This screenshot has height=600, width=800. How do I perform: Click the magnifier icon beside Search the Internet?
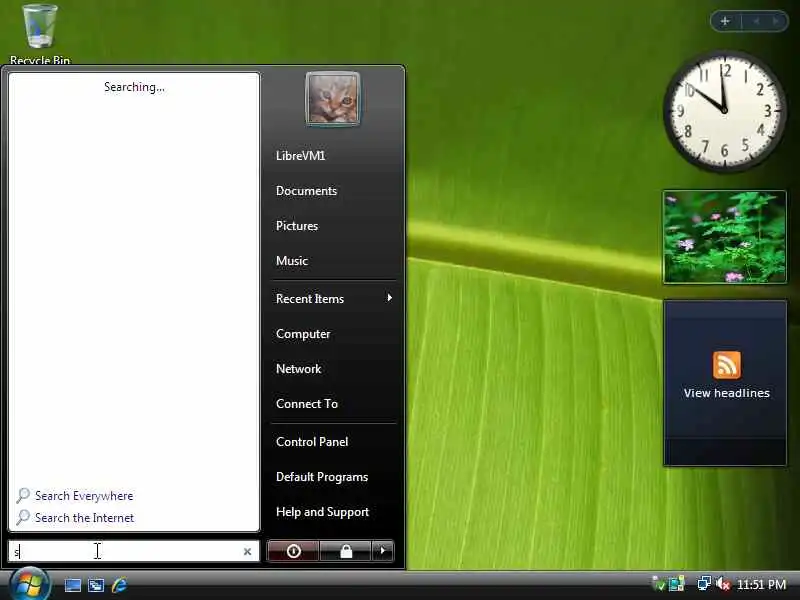[x=23, y=517]
